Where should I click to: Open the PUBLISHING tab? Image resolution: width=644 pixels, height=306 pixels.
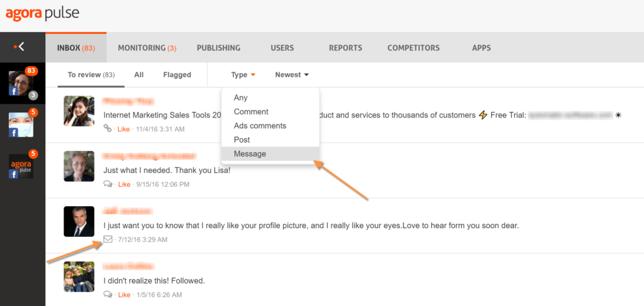click(x=218, y=48)
